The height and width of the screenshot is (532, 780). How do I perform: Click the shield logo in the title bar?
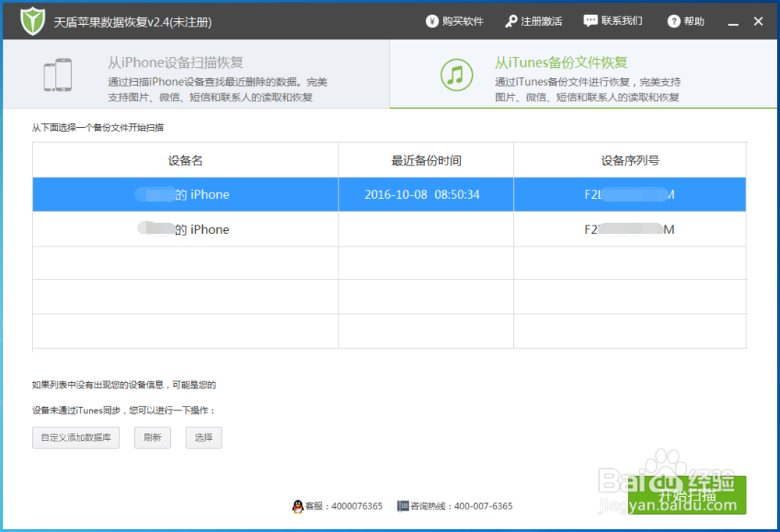click(x=31, y=21)
